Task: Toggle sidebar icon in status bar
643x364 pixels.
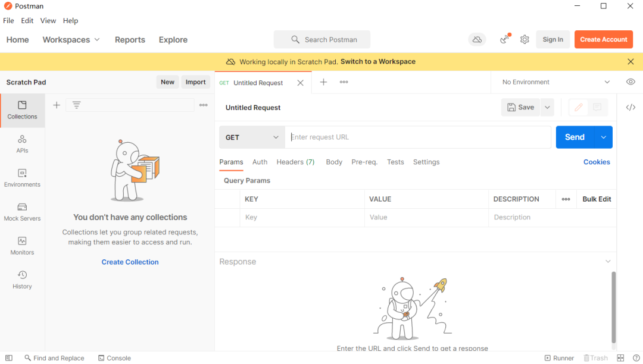Action: tap(9, 358)
